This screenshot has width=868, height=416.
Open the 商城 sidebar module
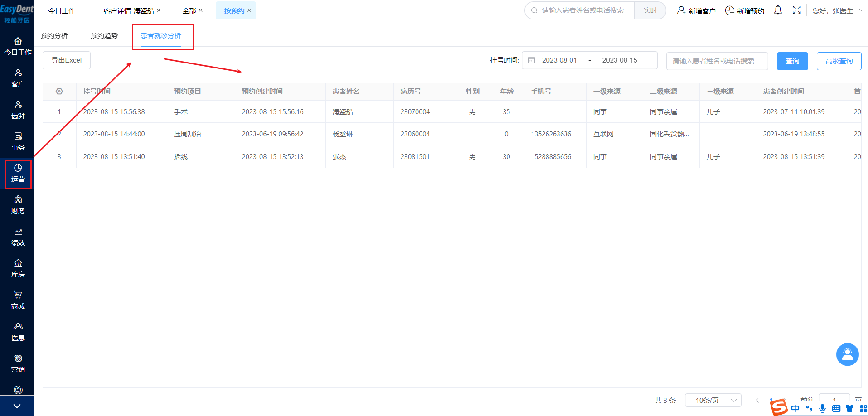coord(18,301)
